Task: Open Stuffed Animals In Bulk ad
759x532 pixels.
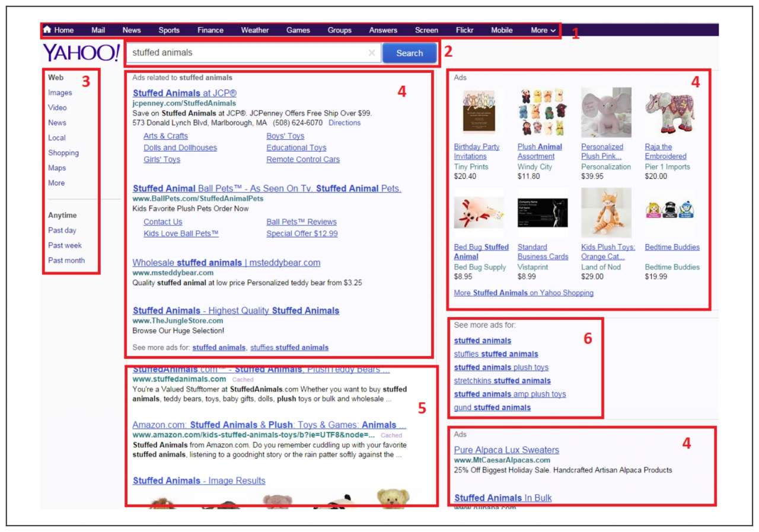Action: point(503,498)
